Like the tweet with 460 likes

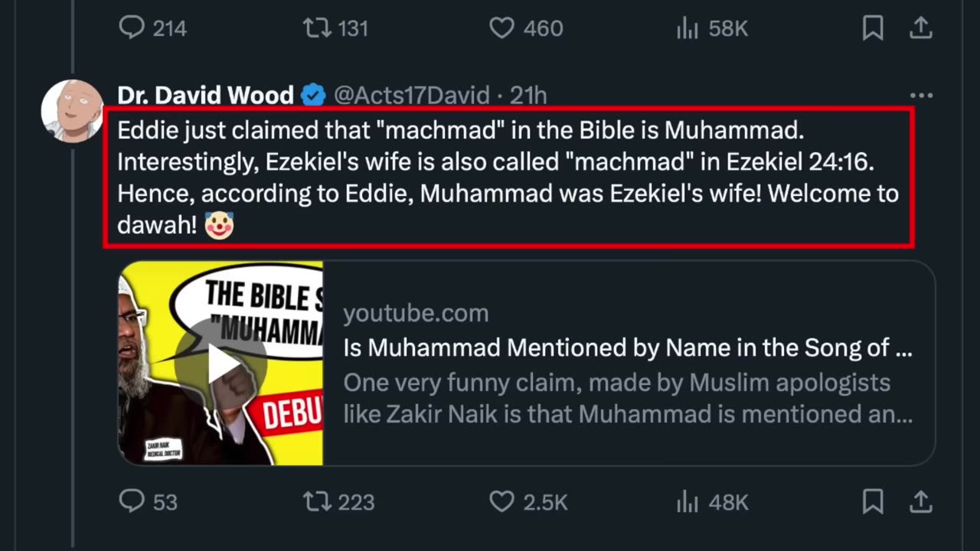(501, 28)
